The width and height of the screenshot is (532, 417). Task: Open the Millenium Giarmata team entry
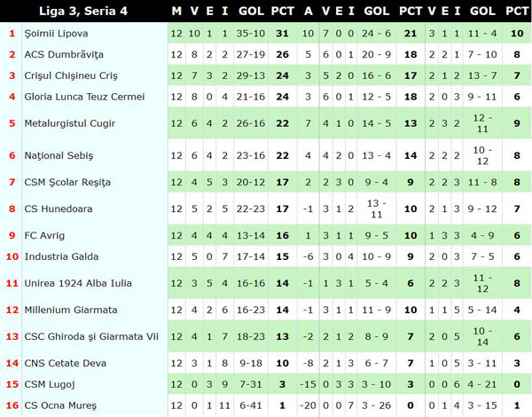click(x=70, y=311)
